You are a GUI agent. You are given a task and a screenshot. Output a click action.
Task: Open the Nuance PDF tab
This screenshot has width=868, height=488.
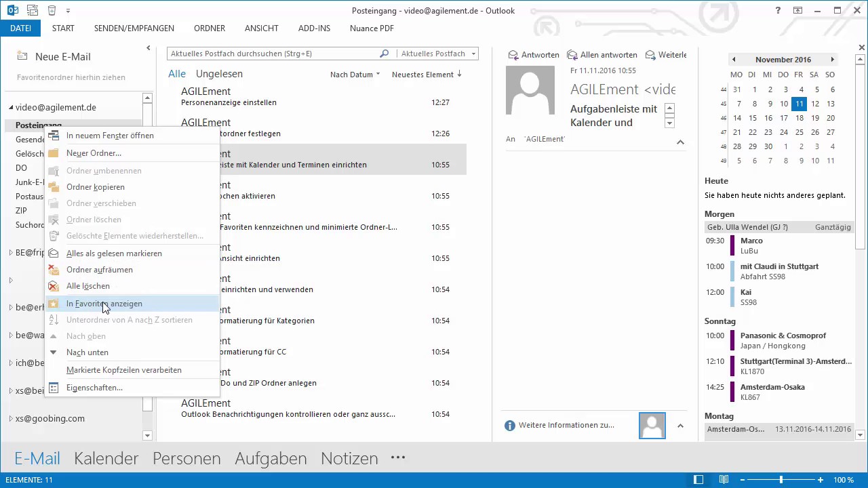tap(372, 28)
